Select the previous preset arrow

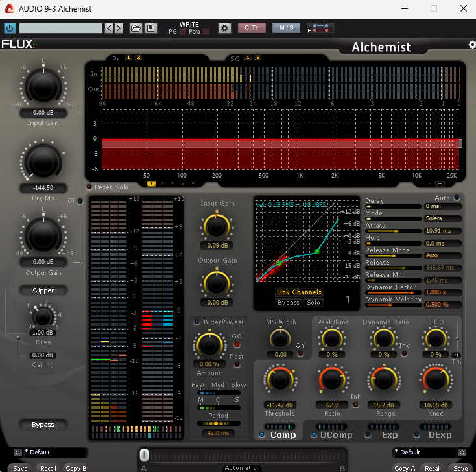[109, 28]
